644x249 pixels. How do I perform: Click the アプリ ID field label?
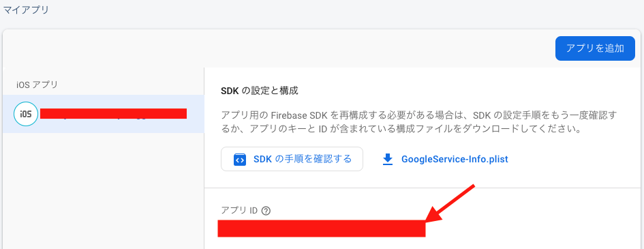(x=239, y=211)
